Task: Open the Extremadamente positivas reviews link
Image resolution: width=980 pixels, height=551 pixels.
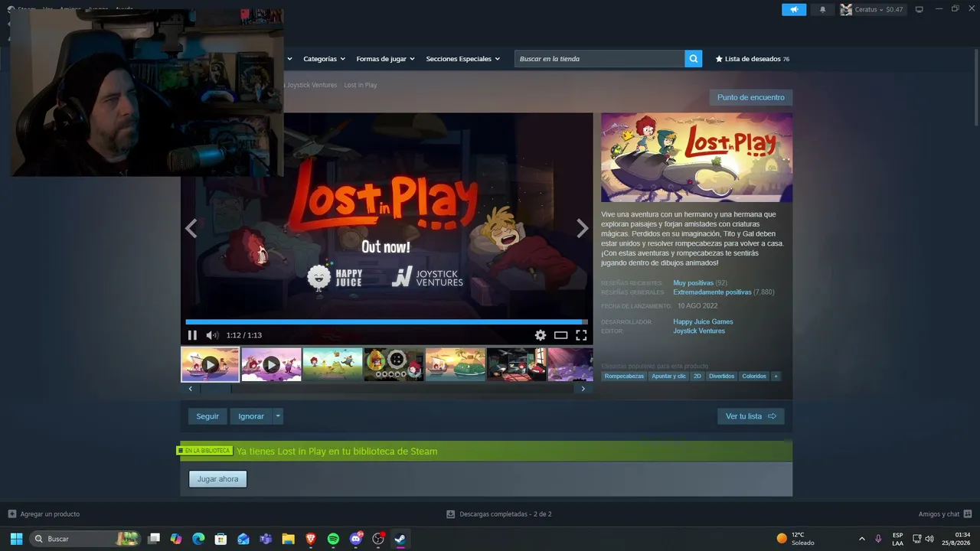Action: click(712, 292)
